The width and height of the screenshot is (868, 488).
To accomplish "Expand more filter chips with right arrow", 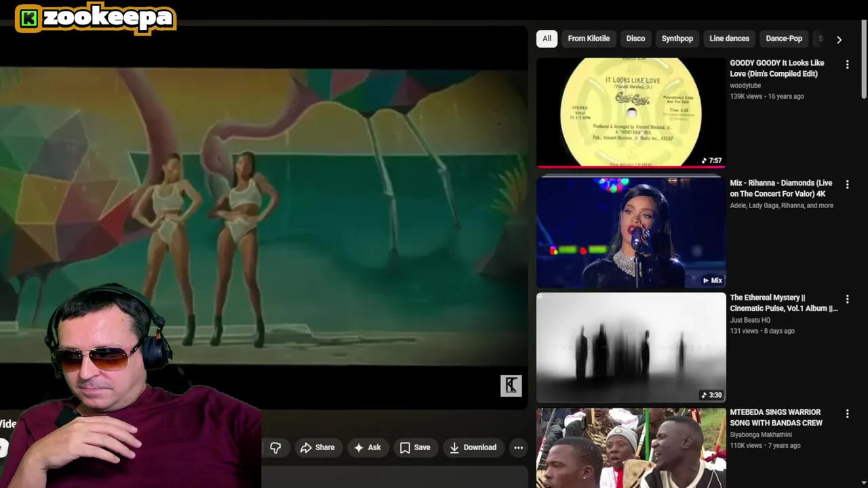I will pos(839,39).
